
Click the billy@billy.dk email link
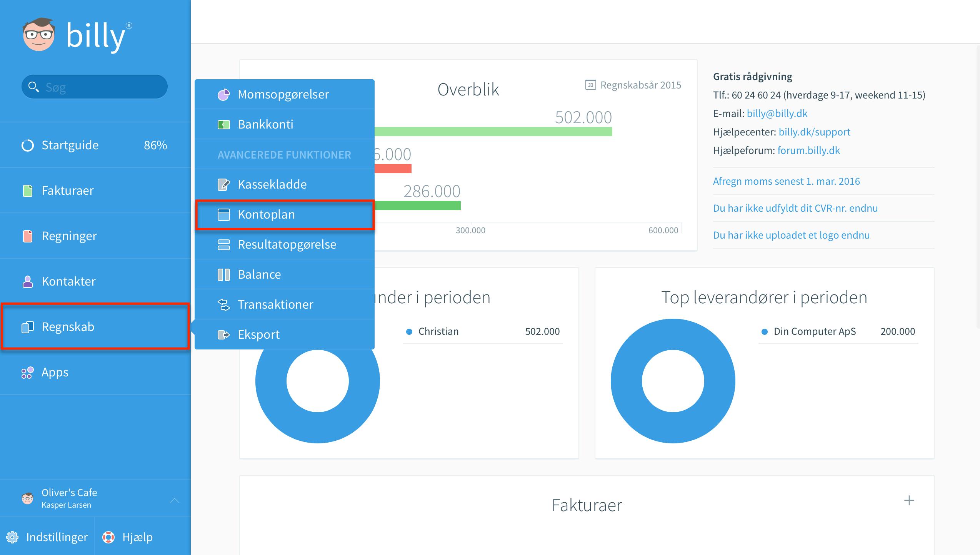click(777, 114)
